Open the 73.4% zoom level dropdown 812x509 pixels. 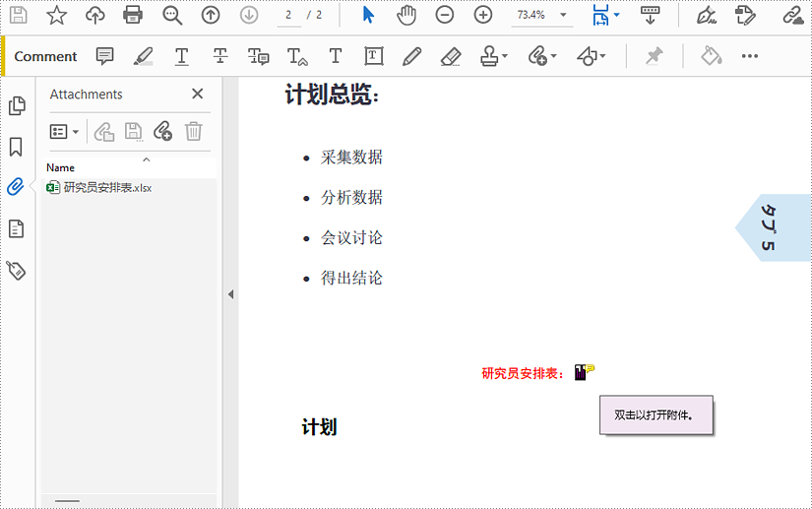coord(541,15)
